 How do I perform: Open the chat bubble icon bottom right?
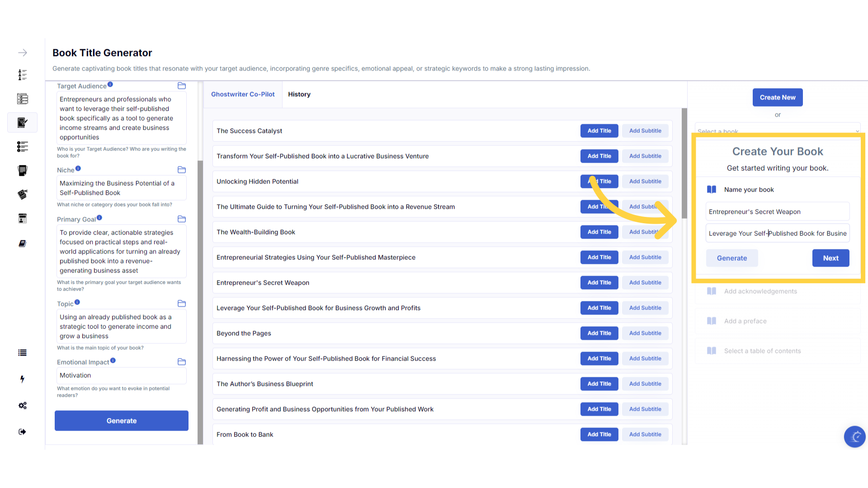[854, 436]
